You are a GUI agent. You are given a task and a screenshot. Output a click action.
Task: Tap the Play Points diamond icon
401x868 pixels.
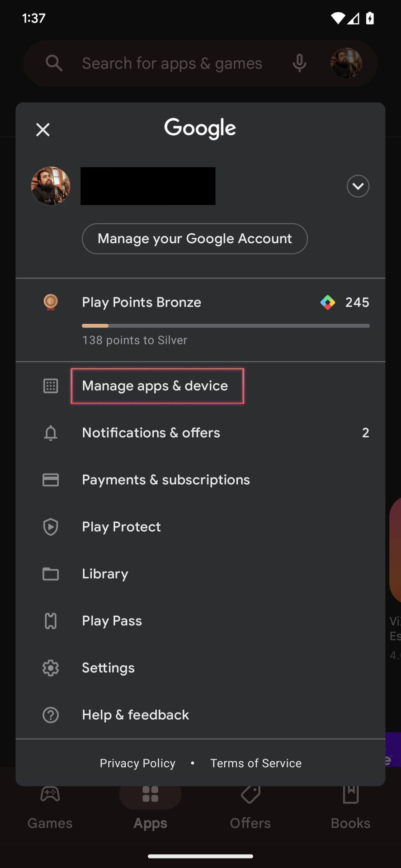tap(328, 302)
